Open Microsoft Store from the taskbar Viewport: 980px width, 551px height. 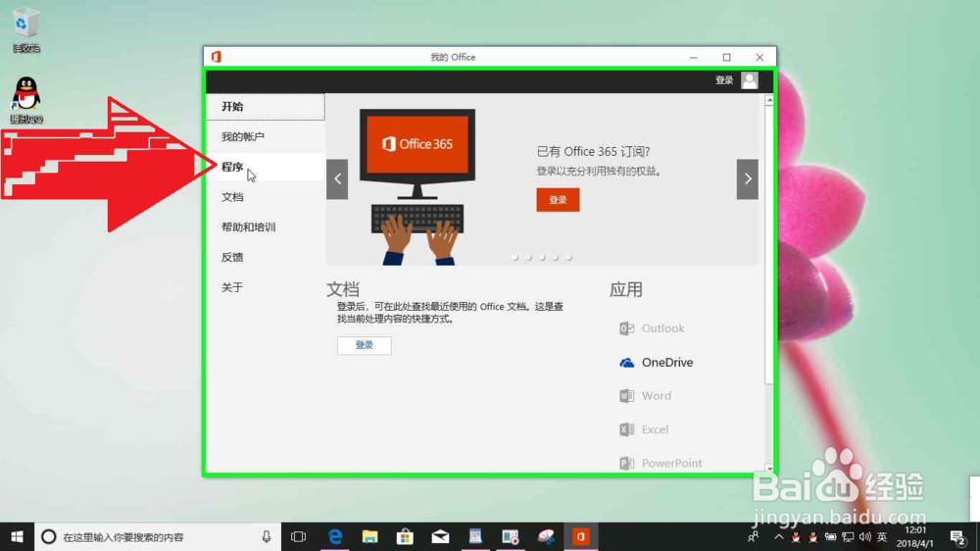click(x=405, y=536)
